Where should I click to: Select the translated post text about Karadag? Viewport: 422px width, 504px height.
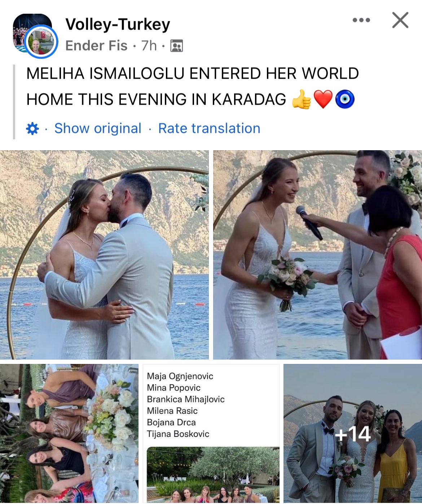coord(193,86)
